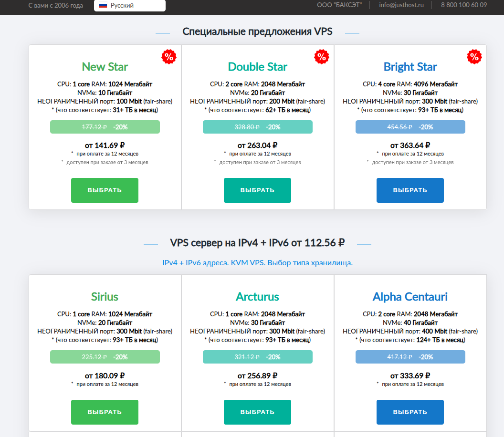Click the phone number 8 800 100 60 09

pos(464,5)
